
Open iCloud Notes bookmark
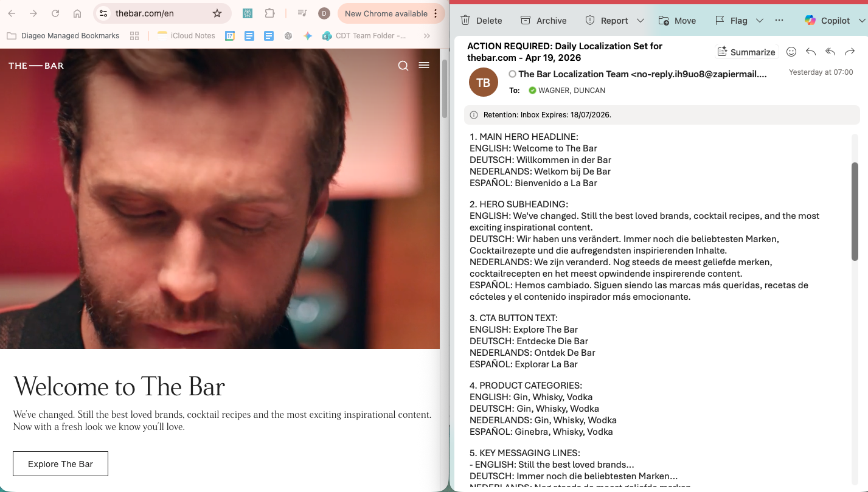click(186, 36)
